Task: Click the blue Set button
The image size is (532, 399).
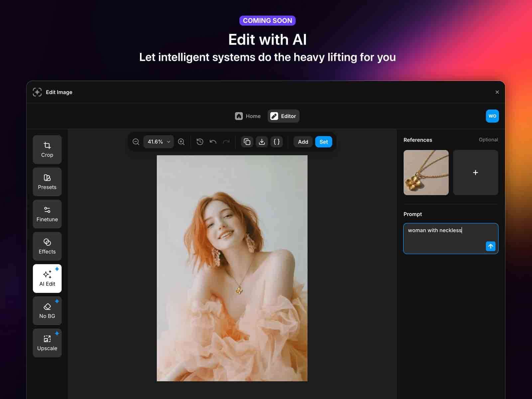Action: click(x=323, y=142)
